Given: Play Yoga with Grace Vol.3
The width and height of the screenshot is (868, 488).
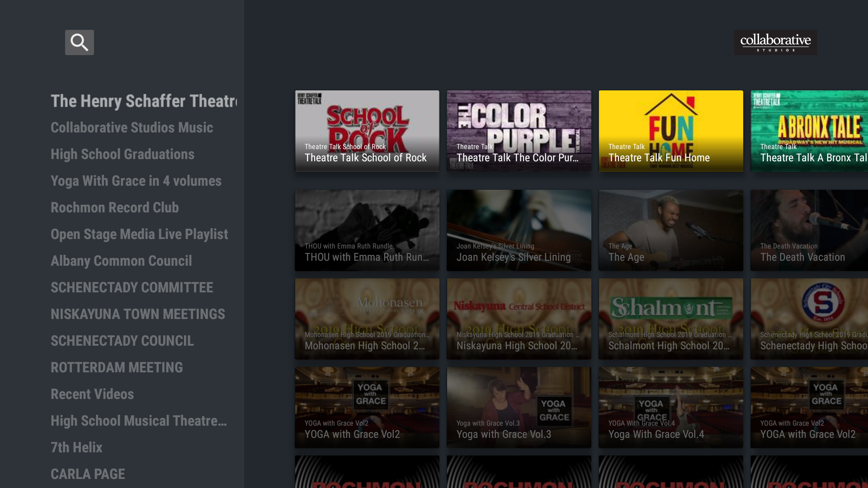Looking at the screenshot, I should pyautogui.click(x=519, y=407).
